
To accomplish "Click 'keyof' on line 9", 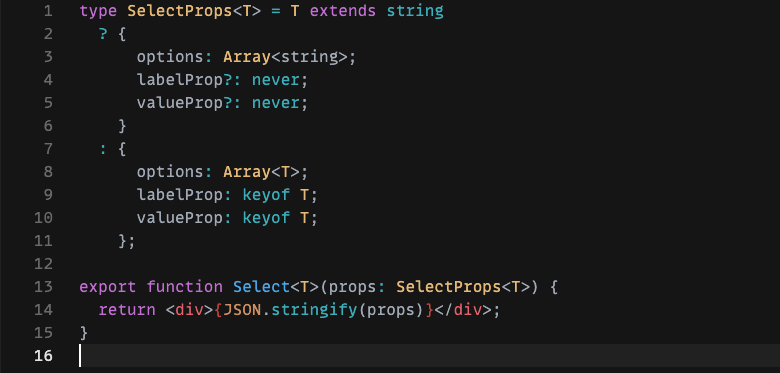I will [x=266, y=194].
